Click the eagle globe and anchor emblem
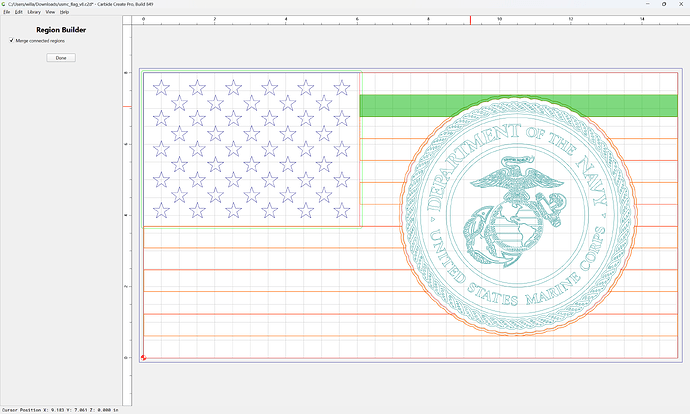Image resolution: width=690 pixels, height=414 pixels. coord(514,212)
